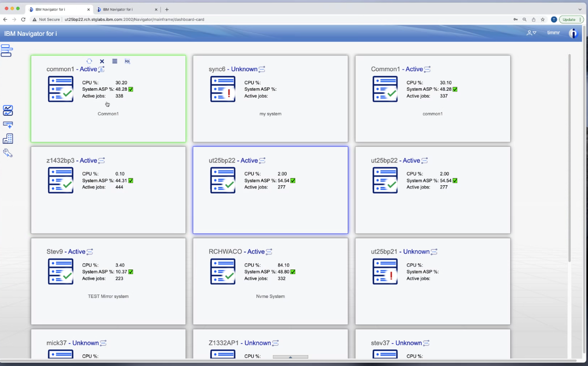This screenshot has width=588, height=366.
Task: Click the IBM Navigator for i header title
Action: [x=31, y=34]
